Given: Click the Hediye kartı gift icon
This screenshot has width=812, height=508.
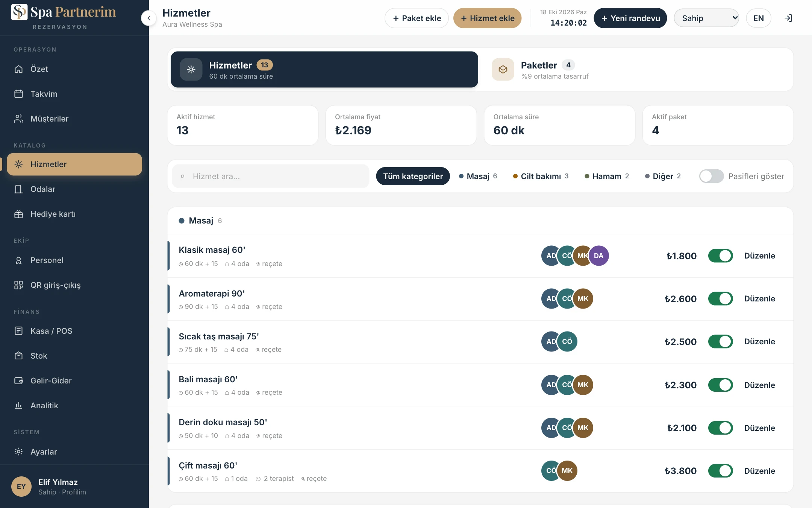Looking at the screenshot, I should click(18, 214).
